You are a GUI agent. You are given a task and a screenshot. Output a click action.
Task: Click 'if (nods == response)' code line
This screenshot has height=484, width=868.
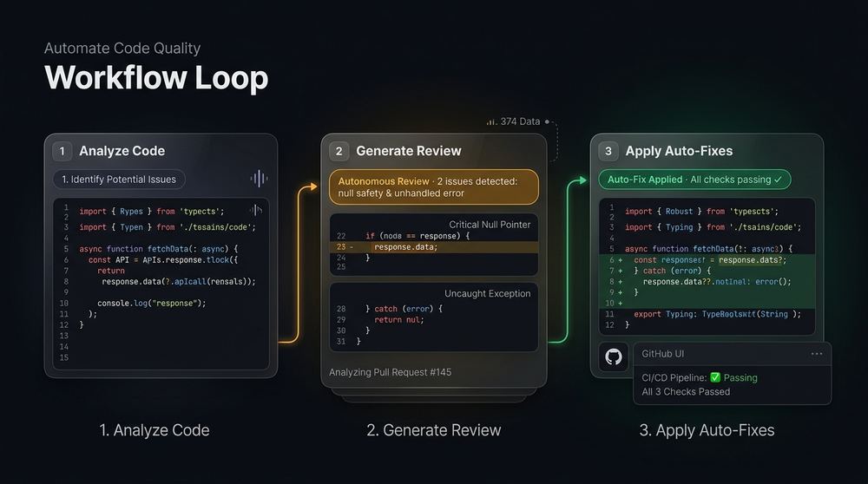(418, 236)
